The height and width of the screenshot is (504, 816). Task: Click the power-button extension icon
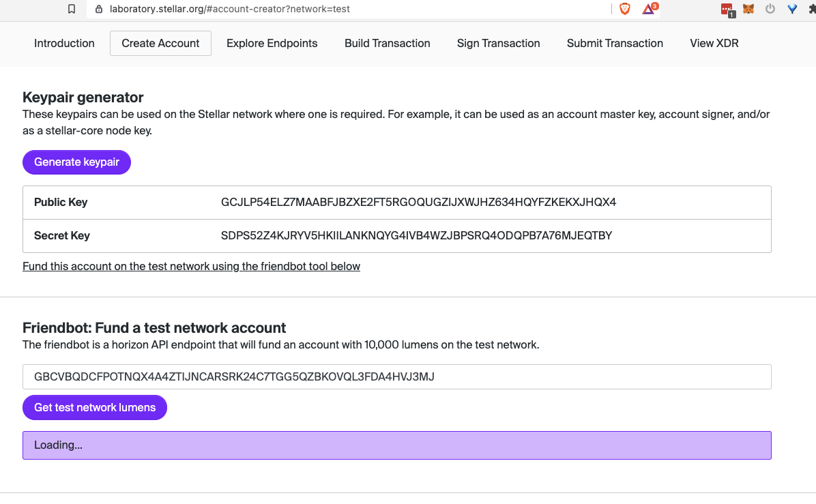[771, 10]
